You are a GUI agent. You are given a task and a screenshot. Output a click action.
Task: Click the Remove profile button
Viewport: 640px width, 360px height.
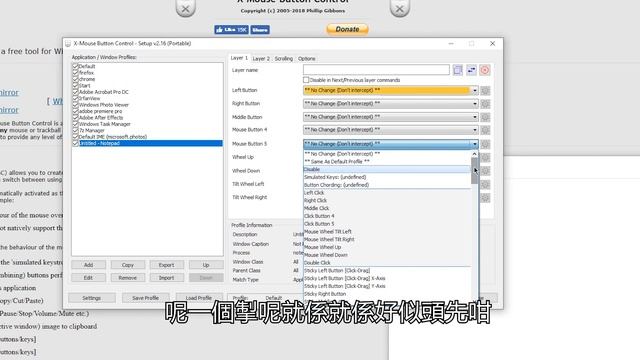click(x=128, y=278)
